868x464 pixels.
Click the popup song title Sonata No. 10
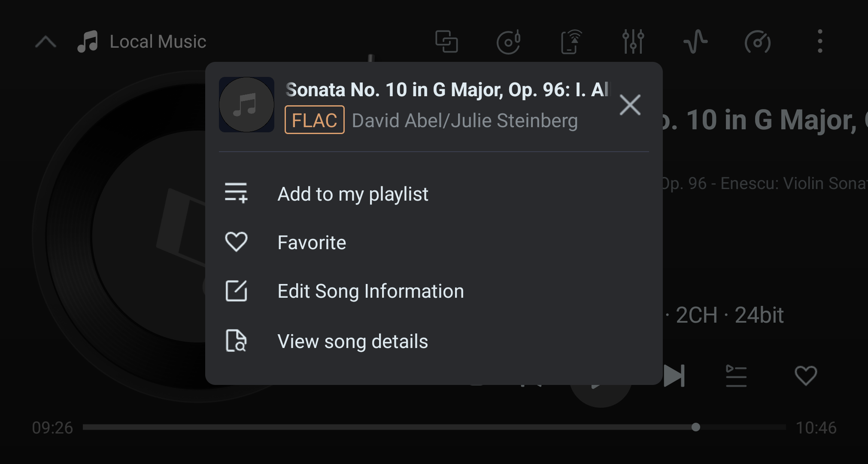(x=447, y=89)
